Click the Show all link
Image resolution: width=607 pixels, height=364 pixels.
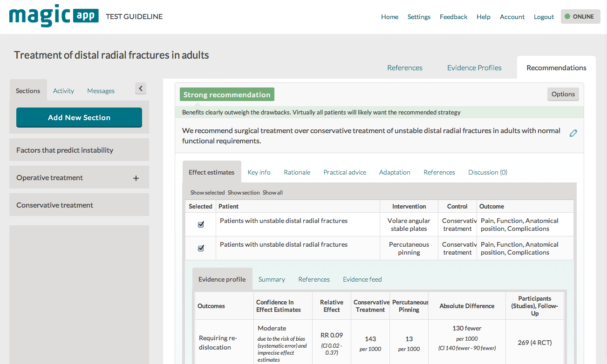click(x=273, y=193)
